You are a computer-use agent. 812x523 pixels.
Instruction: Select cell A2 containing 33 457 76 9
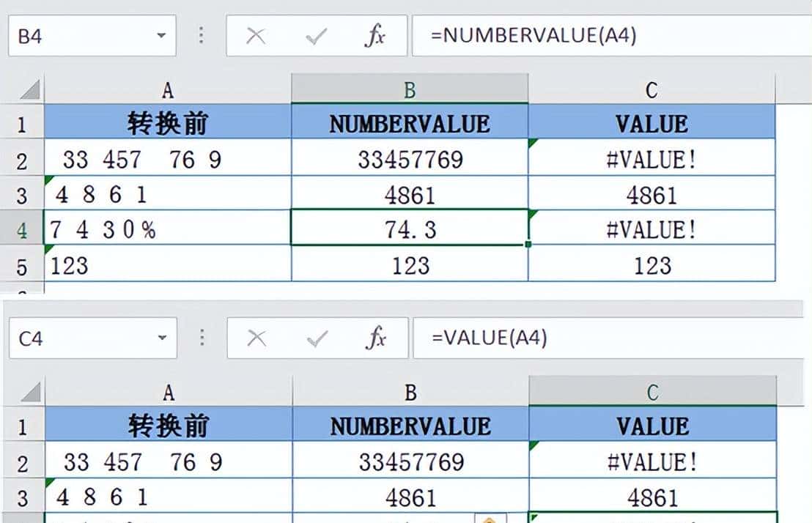167,158
